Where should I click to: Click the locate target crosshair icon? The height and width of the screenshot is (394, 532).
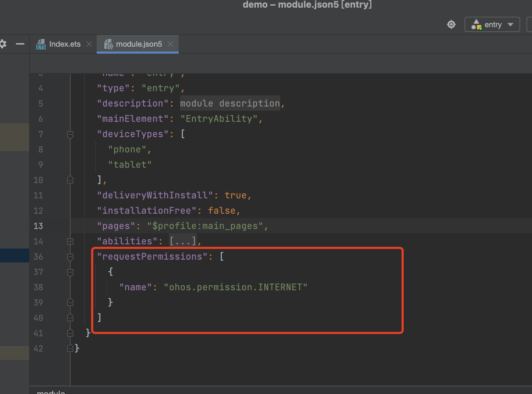coord(451,24)
